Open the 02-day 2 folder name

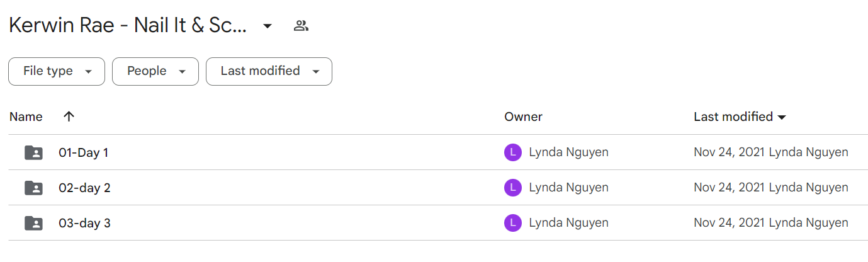84,188
